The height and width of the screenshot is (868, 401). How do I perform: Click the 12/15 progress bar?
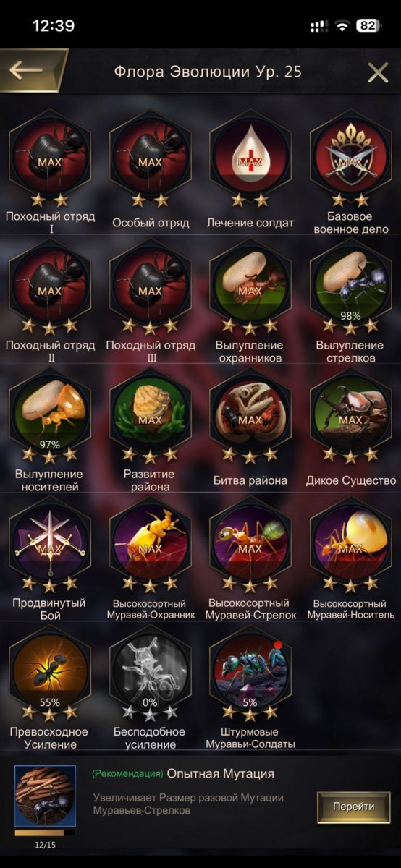pos(45,833)
